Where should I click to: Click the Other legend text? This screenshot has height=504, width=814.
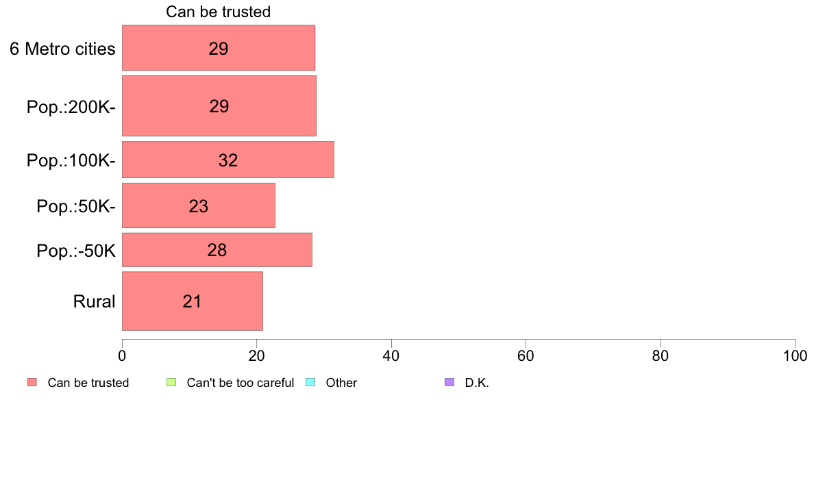341,383
